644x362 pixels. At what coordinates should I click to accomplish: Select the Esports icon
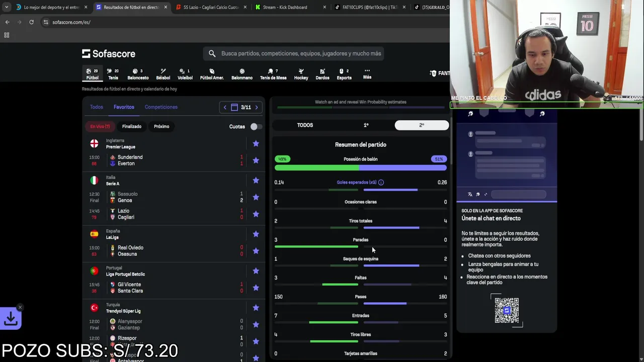click(x=344, y=74)
